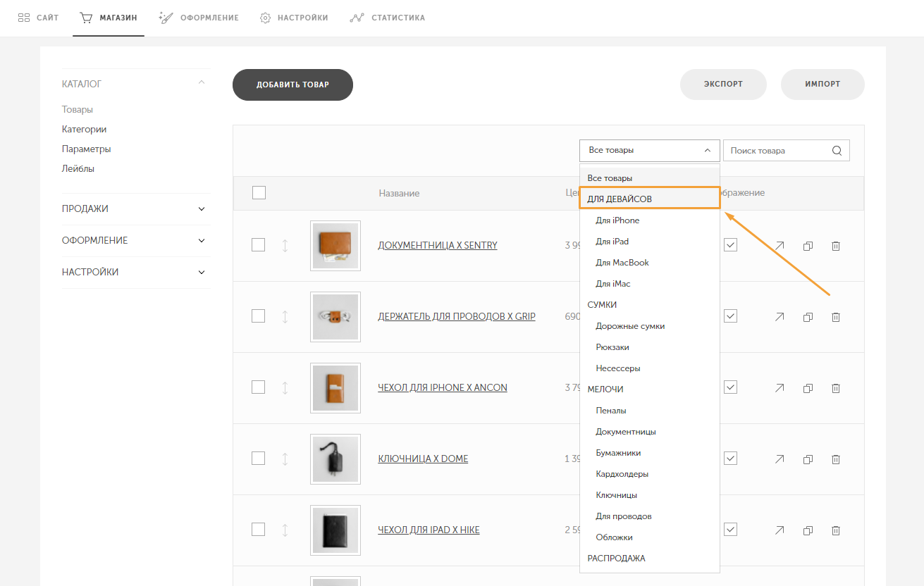
Task: Select the Документница X Sentry row checkbox
Action: pos(259,245)
